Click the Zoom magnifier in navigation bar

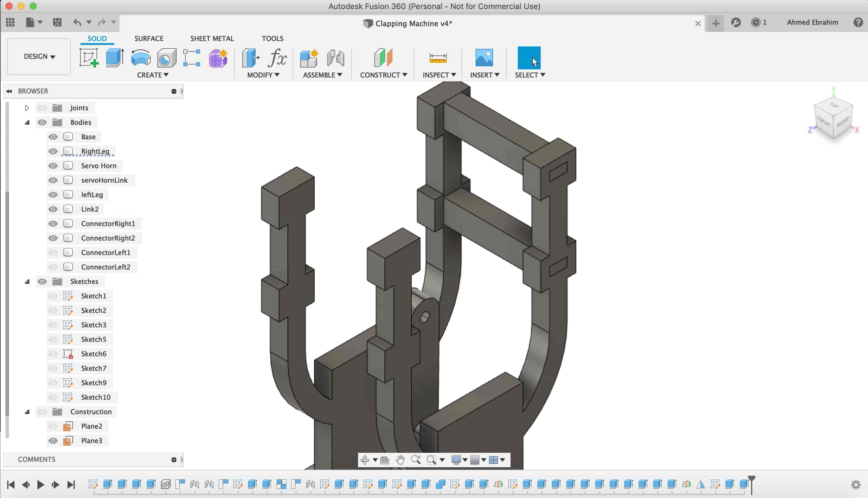tap(416, 460)
